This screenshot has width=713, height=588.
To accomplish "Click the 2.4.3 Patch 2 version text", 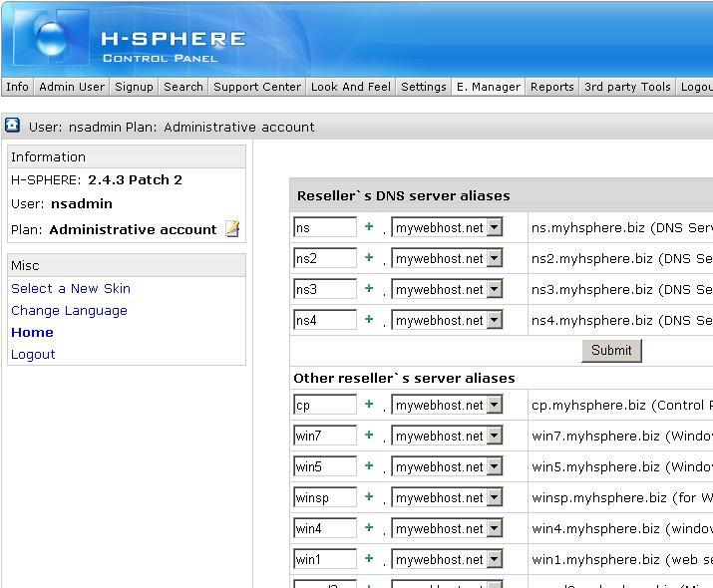I will (135, 180).
